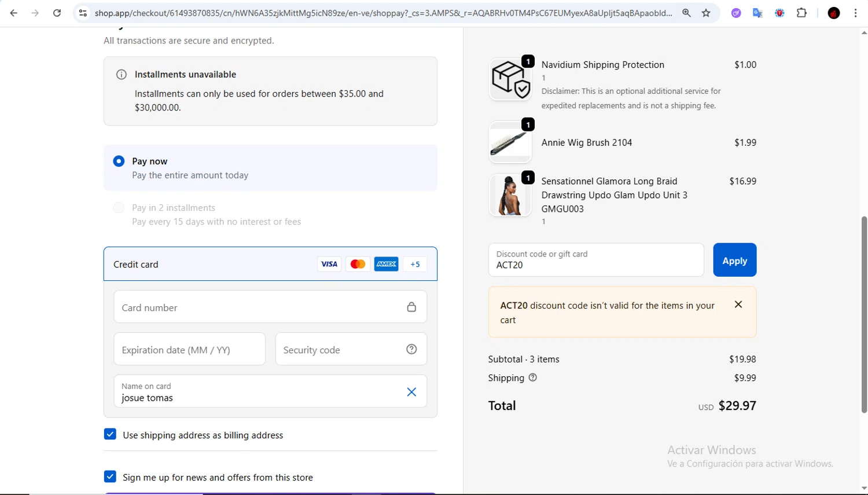Select the Credit card payment header

tap(270, 264)
